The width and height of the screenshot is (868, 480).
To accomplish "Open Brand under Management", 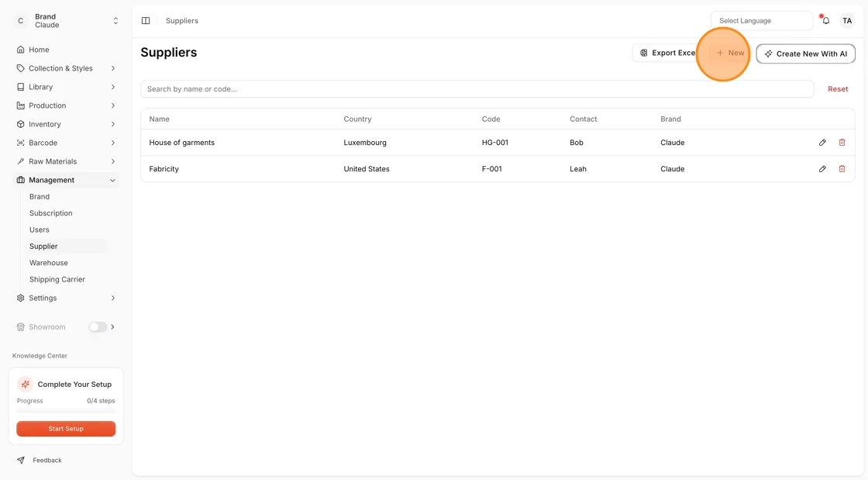I will point(40,196).
